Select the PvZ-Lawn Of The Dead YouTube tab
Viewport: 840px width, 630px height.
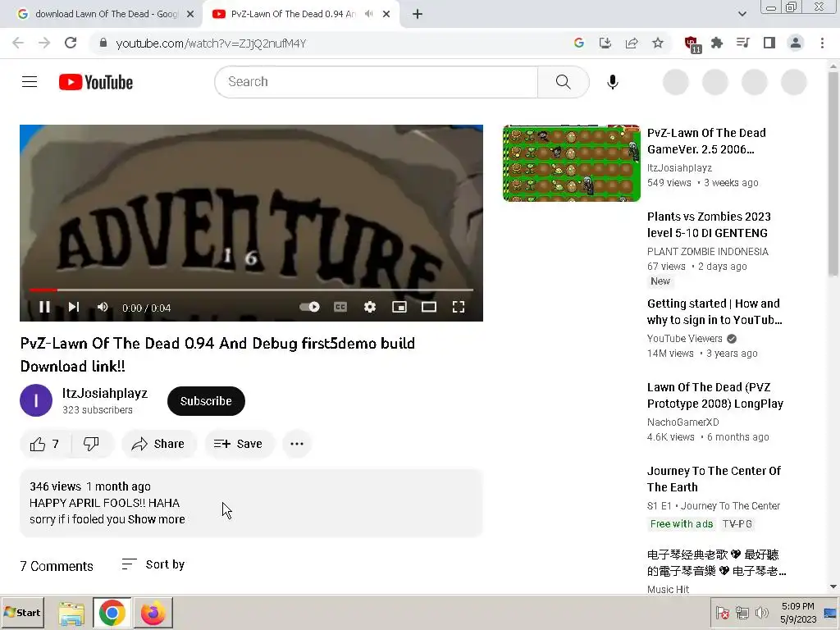293,14
